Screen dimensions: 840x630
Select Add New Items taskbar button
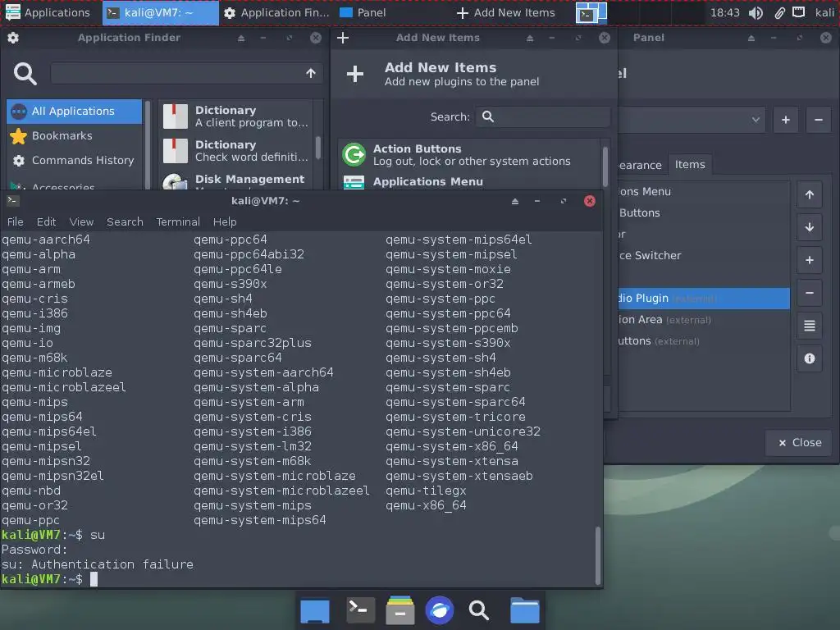(x=505, y=12)
